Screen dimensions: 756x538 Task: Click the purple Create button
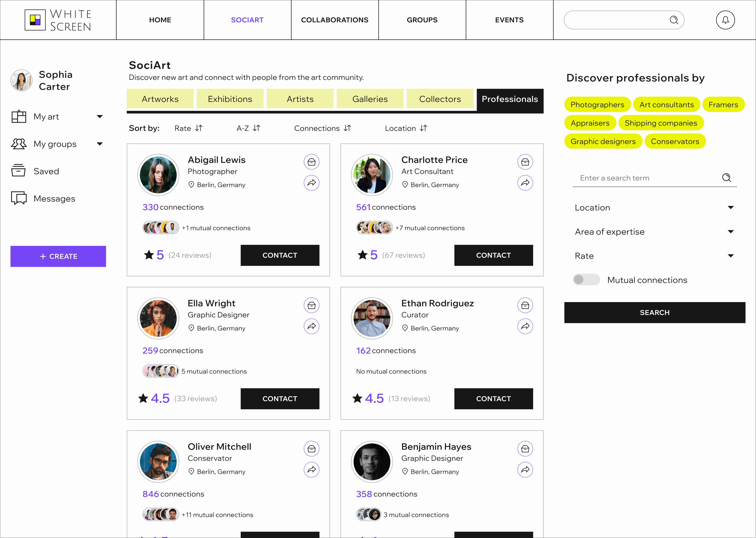58,256
